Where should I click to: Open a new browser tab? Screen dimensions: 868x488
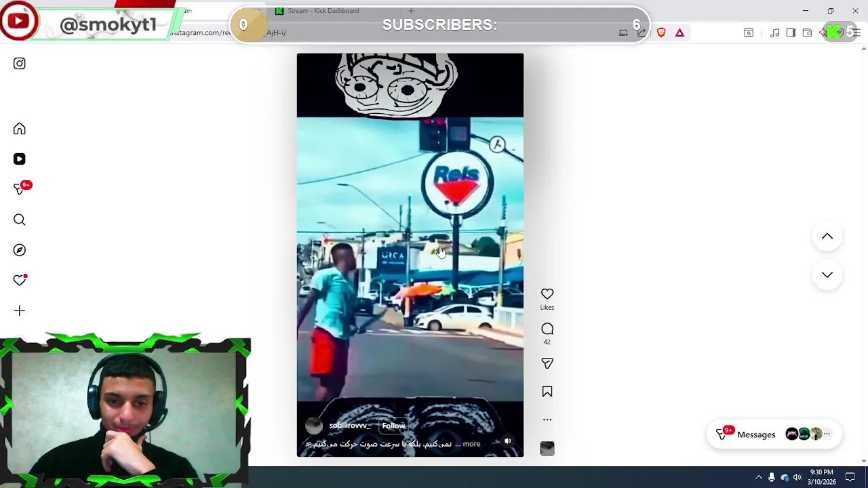click(x=411, y=11)
